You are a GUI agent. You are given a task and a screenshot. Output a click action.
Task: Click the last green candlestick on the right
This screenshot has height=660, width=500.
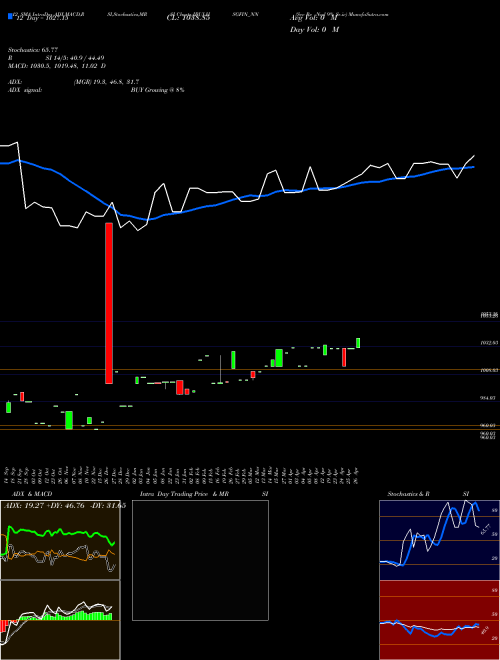[358, 343]
